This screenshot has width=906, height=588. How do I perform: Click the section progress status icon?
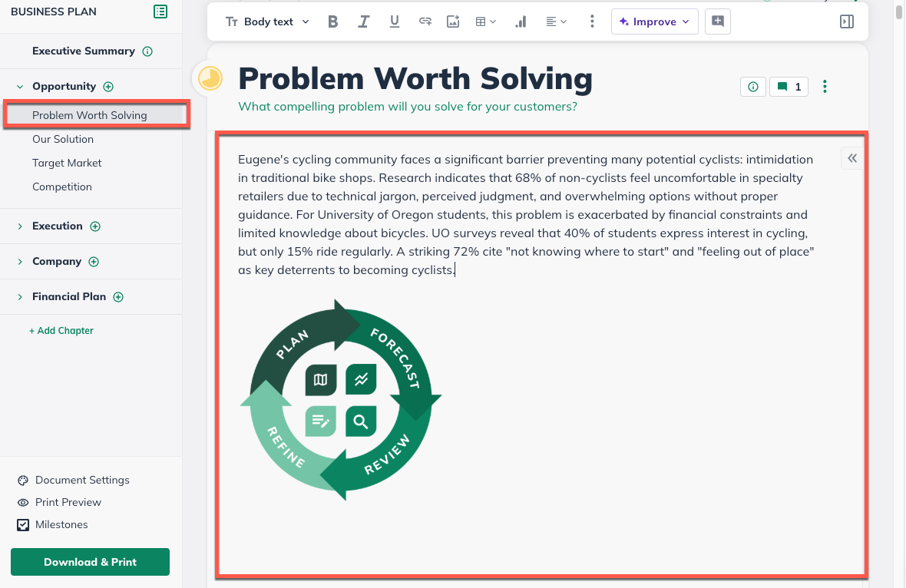pyautogui.click(x=210, y=78)
